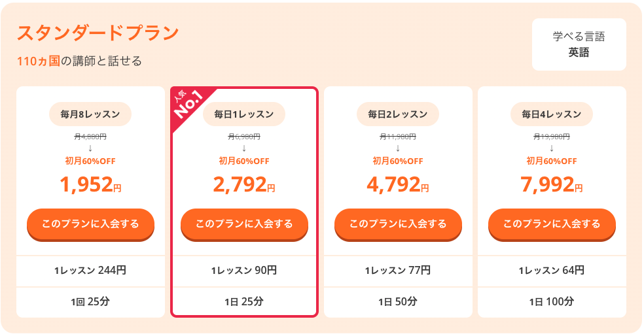
Task: Click the 1,952円 price
Action: click(x=90, y=184)
